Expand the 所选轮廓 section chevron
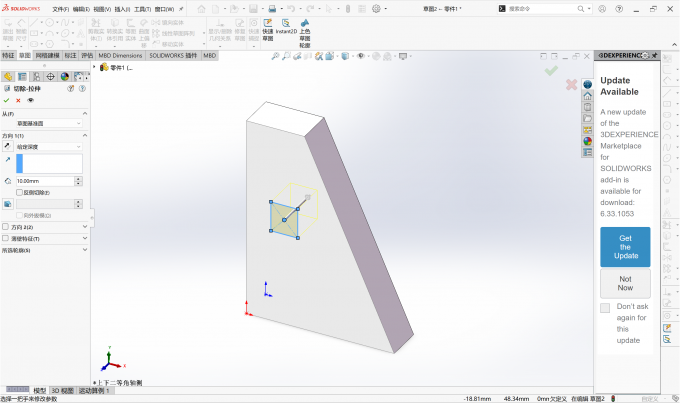Viewport: 680px width, 403px height. pos(85,250)
